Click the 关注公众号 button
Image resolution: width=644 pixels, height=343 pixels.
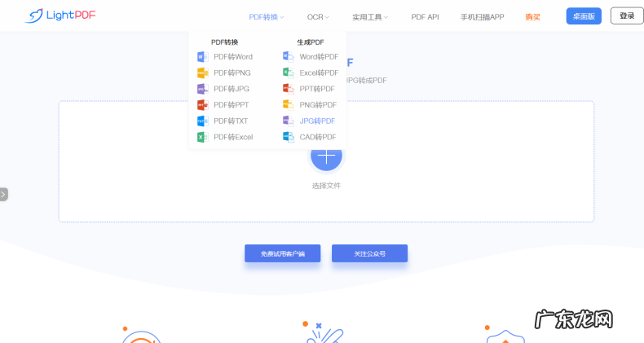point(369,253)
